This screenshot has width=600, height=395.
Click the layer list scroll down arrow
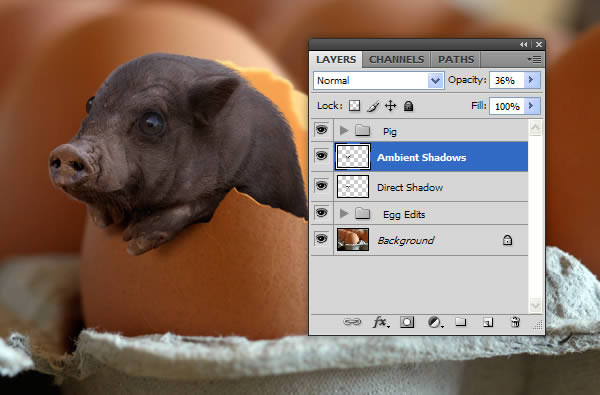click(x=535, y=305)
